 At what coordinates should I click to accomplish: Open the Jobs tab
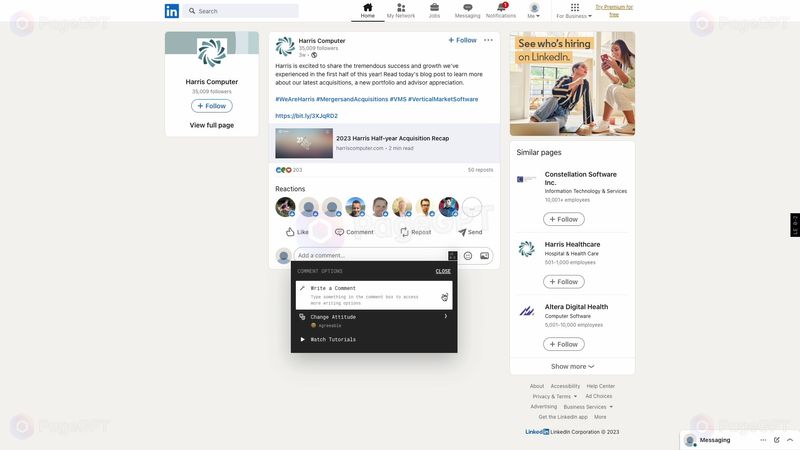(x=434, y=11)
